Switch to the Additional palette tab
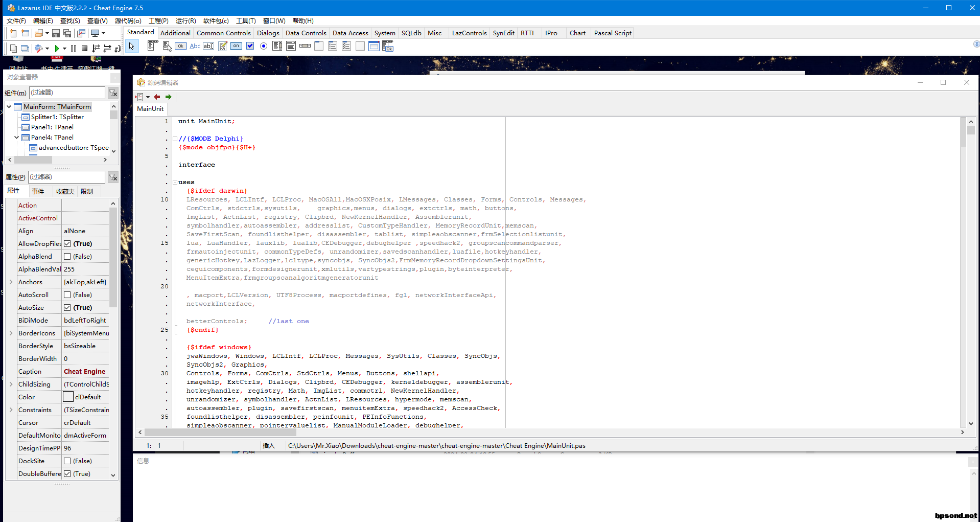Image resolution: width=980 pixels, height=522 pixels. pos(175,33)
